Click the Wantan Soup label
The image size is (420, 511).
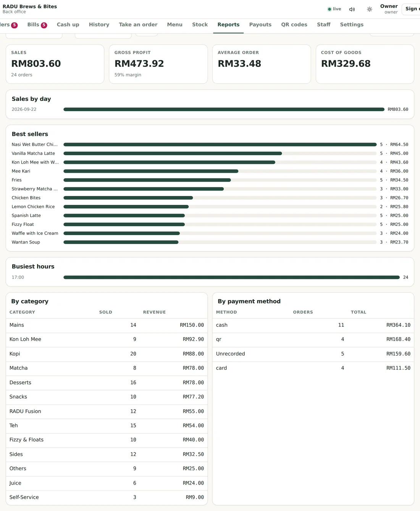pos(26,242)
